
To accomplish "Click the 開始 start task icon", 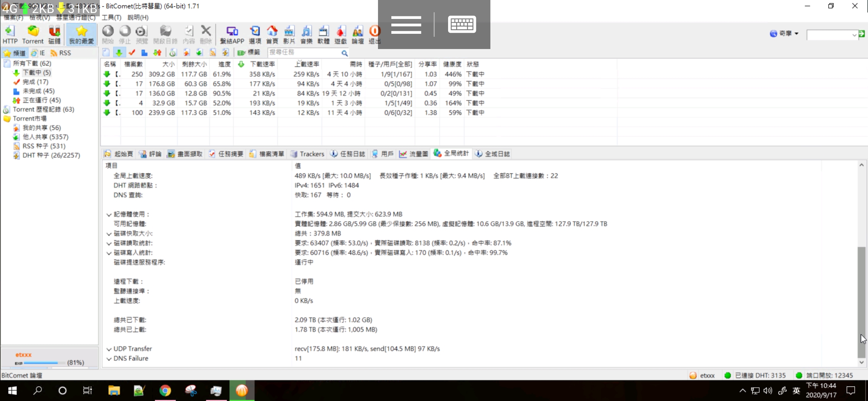I will (108, 35).
